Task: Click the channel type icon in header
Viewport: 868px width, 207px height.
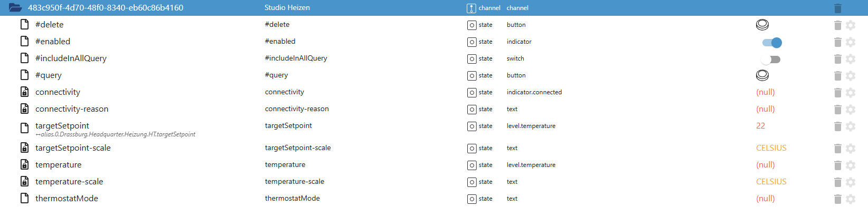Action: coord(471,8)
